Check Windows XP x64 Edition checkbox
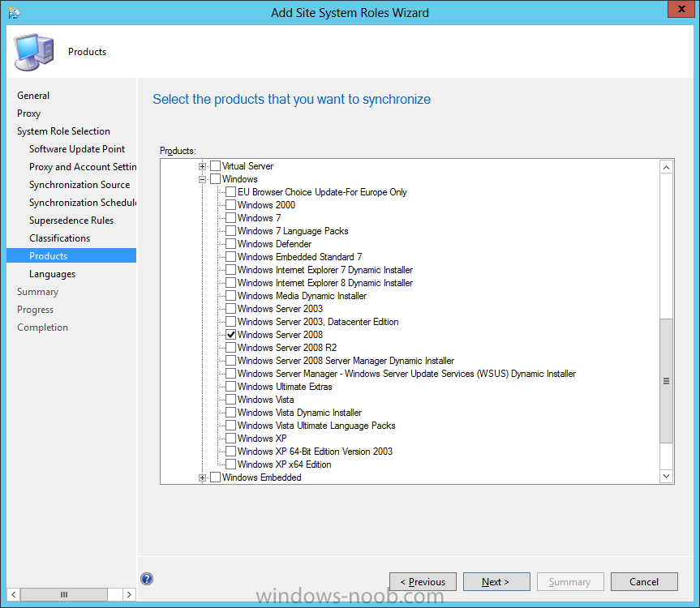This screenshot has width=700, height=608. point(231,465)
